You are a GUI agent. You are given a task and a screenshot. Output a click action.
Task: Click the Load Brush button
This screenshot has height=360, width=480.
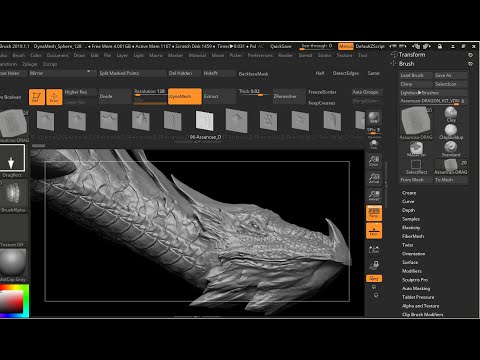(416, 75)
